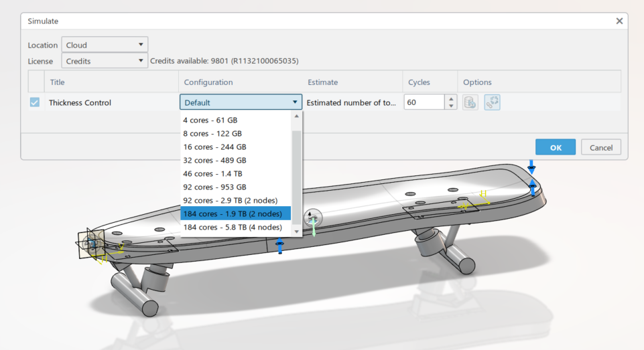Open the database options icon for Thickness Control
Viewport: 644px width, 350px height.
click(470, 102)
